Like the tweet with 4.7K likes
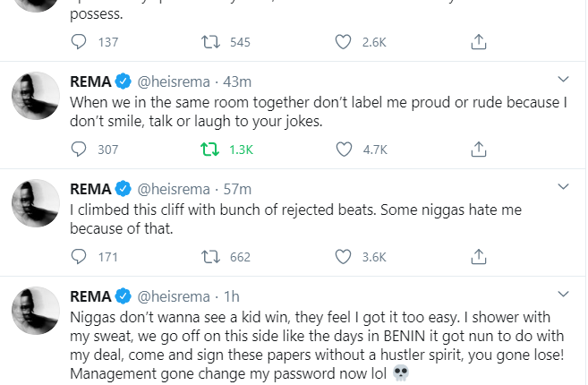This screenshot has height=385, width=588. tap(343, 150)
